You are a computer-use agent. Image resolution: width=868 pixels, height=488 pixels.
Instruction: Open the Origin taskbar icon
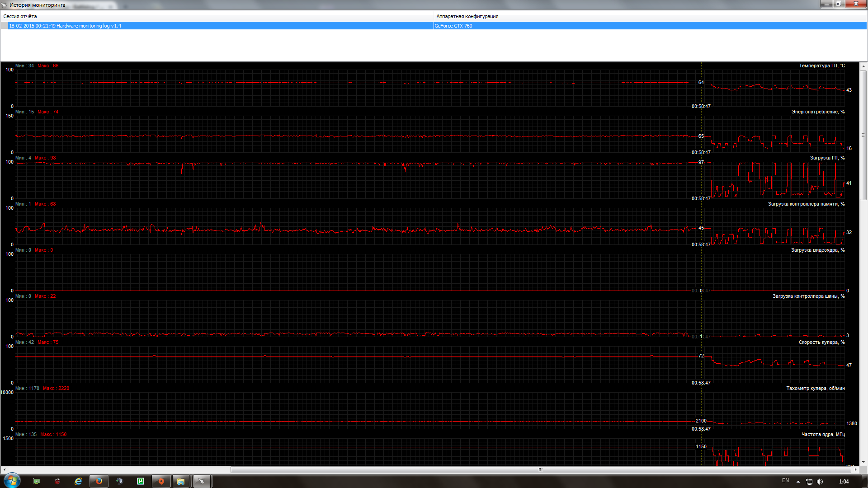[x=161, y=481]
